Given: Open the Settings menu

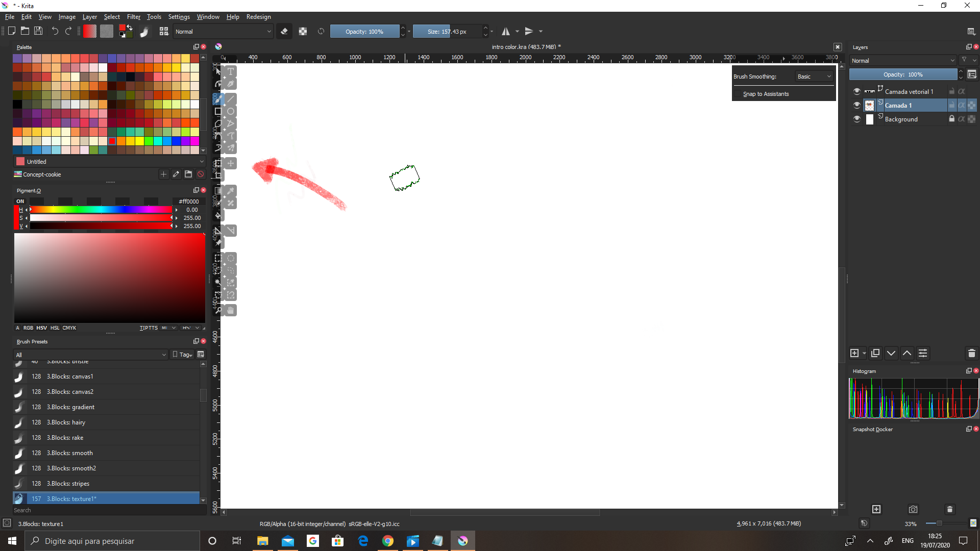Looking at the screenshot, I should click(x=179, y=17).
